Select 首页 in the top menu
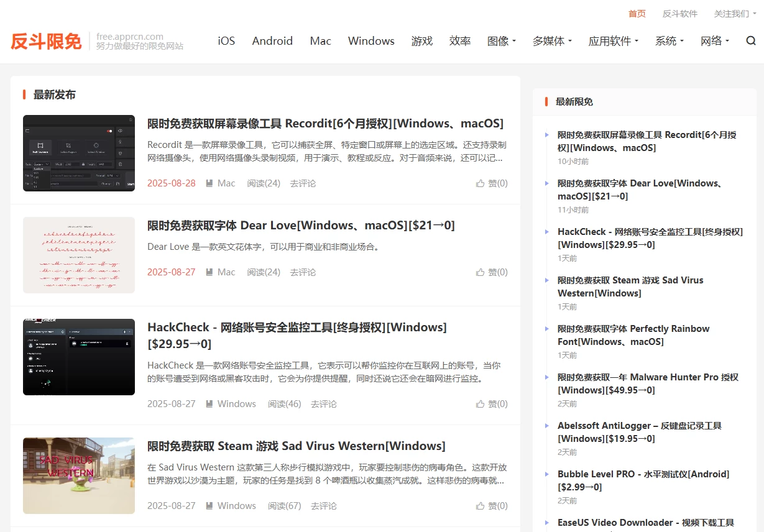This screenshot has height=532, width=764. pos(637,14)
